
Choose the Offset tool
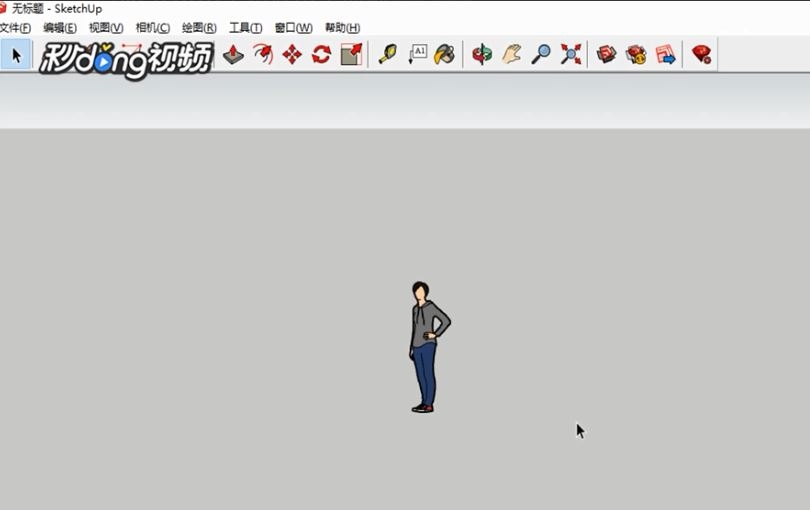tap(263, 54)
